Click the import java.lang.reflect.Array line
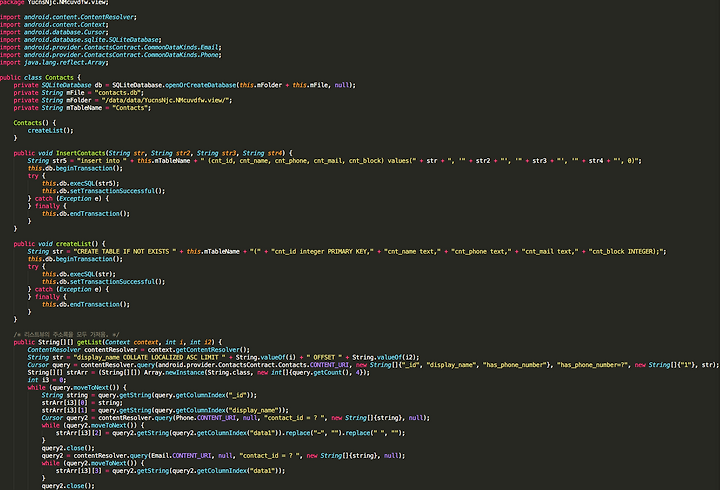 (54, 62)
